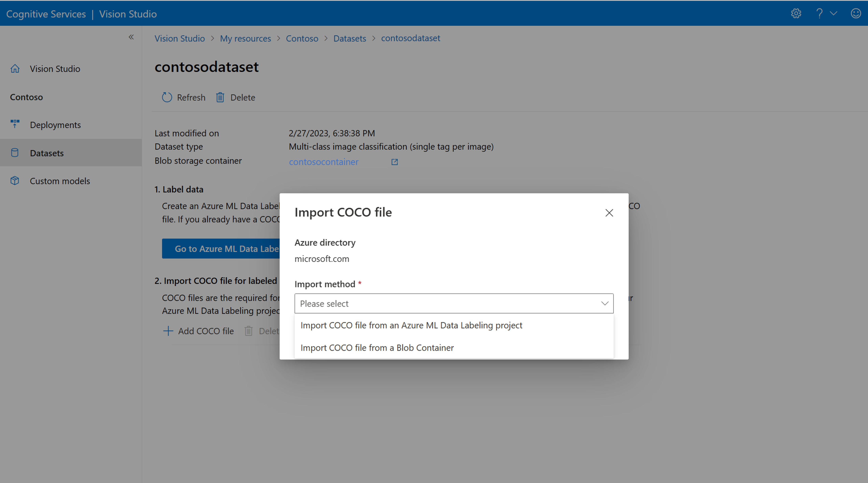The height and width of the screenshot is (483, 868).
Task: Click the Add COCO file icon
Action: pos(168,331)
